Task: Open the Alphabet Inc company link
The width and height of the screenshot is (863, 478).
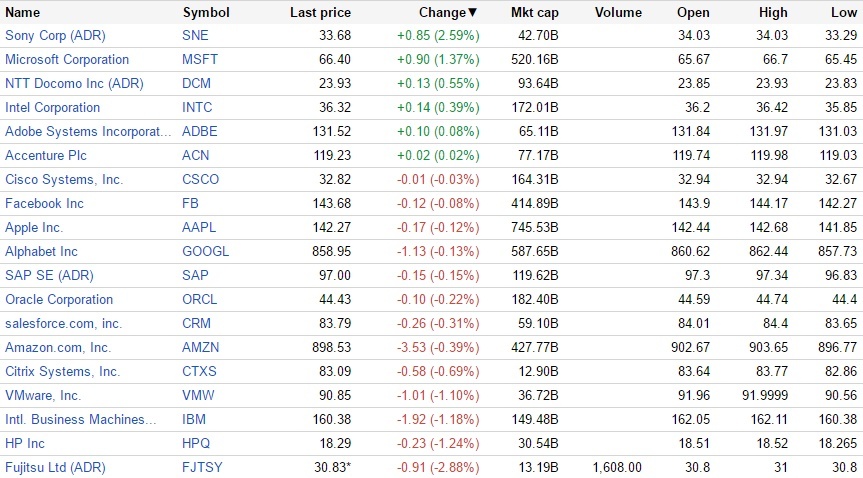Action: click(41, 252)
